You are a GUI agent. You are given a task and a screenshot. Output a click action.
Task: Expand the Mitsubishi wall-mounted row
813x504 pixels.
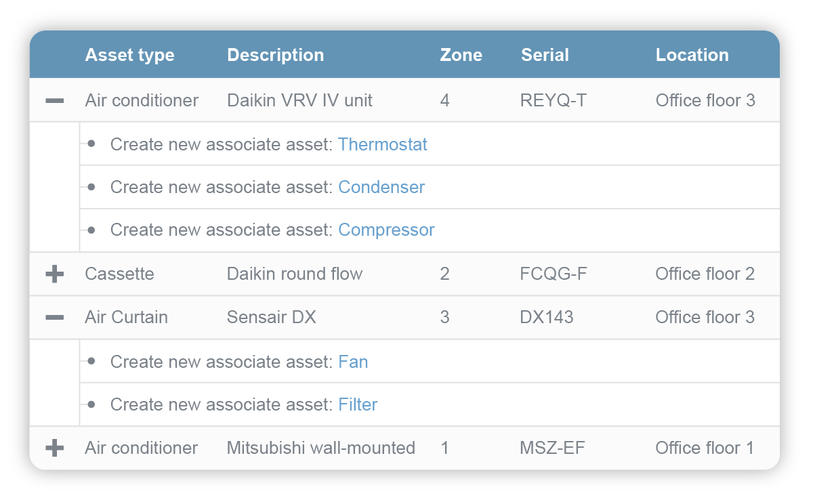(55, 448)
